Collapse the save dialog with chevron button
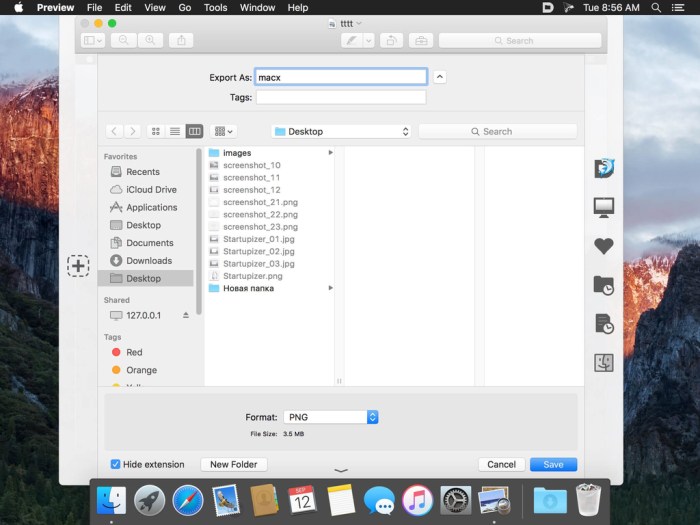 [x=440, y=77]
